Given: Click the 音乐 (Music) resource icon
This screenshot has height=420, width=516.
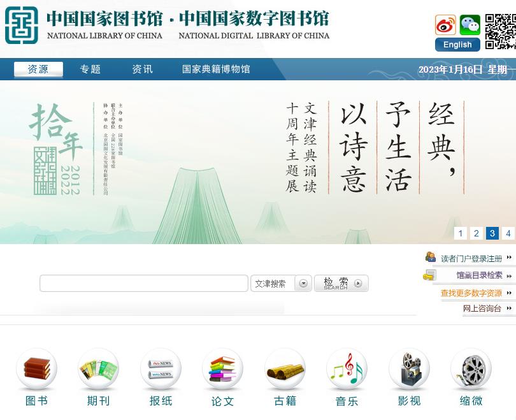Looking at the screenshot, I should tap(347, 368).
